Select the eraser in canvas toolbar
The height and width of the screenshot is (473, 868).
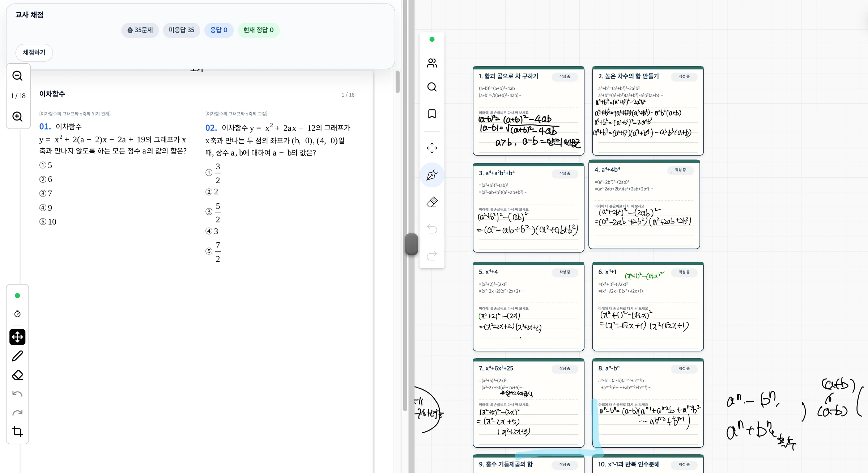tap(432, 202)
